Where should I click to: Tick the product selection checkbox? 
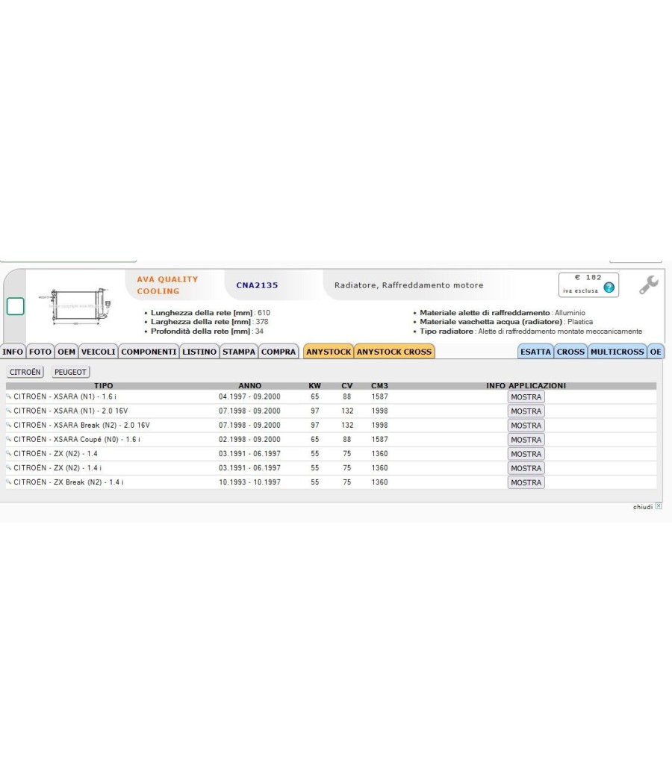pos(15,306)
